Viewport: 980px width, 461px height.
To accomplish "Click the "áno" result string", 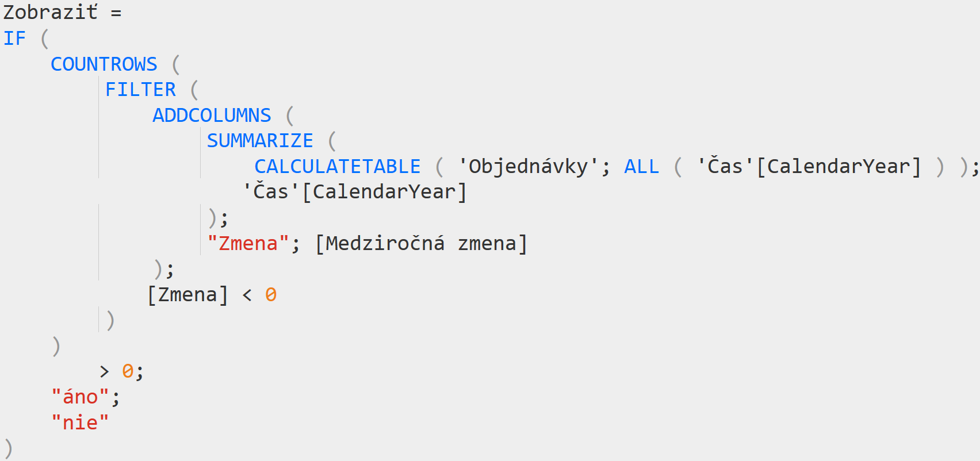I will pos(80,397).
